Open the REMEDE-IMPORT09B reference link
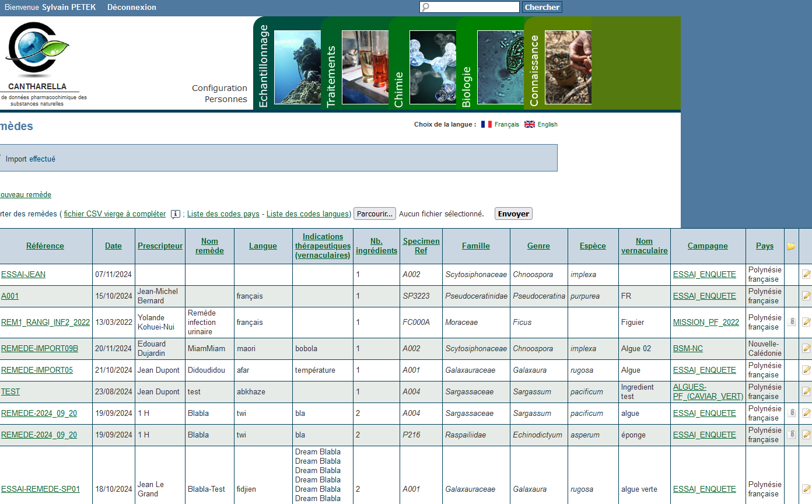The width and height of the screenshot is (812, 504). point(40,348)
